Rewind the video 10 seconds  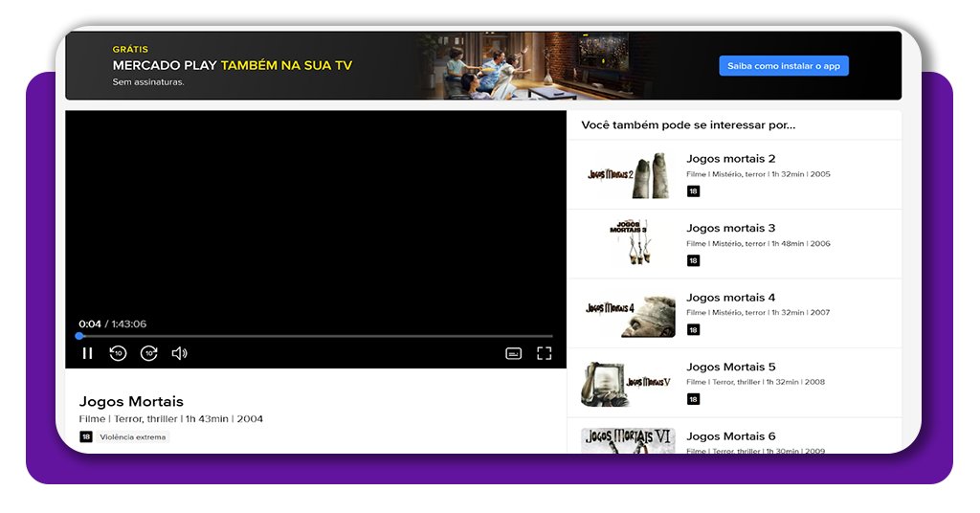pos(118,354)
